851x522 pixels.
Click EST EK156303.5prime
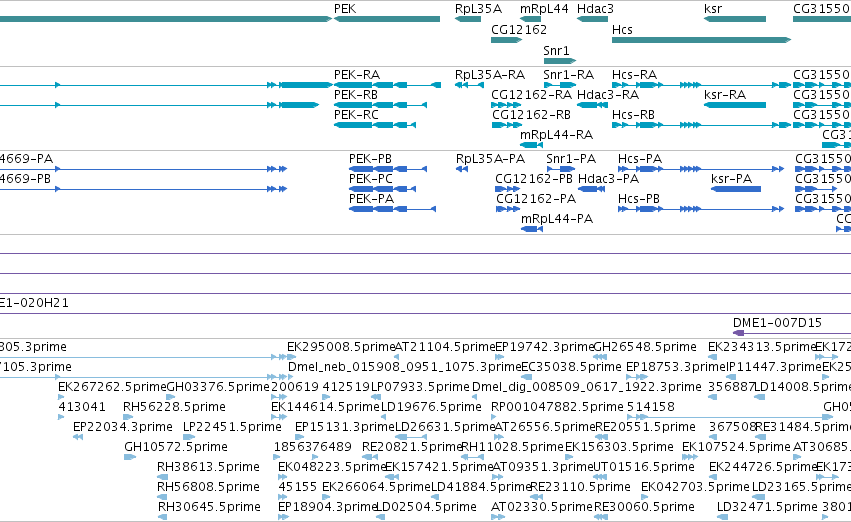(570, 457)
